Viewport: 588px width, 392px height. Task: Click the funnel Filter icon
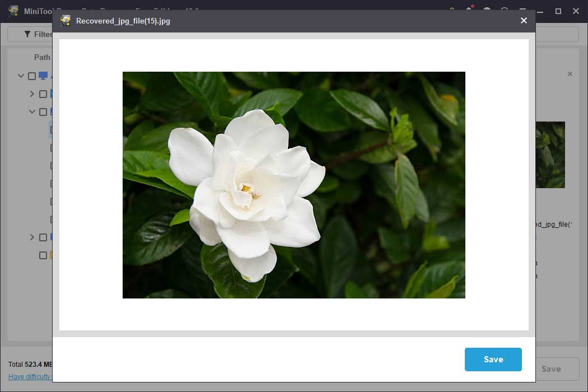pos(27,34)
